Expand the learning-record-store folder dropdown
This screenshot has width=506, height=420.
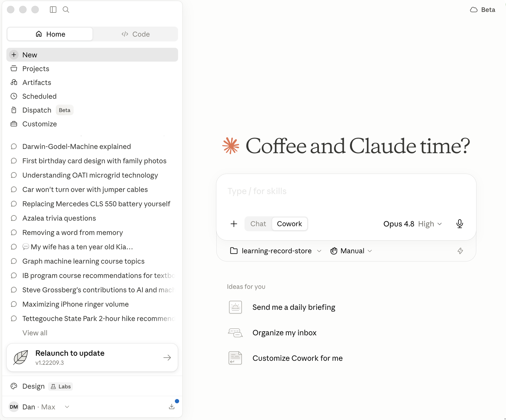coord(276,251)
